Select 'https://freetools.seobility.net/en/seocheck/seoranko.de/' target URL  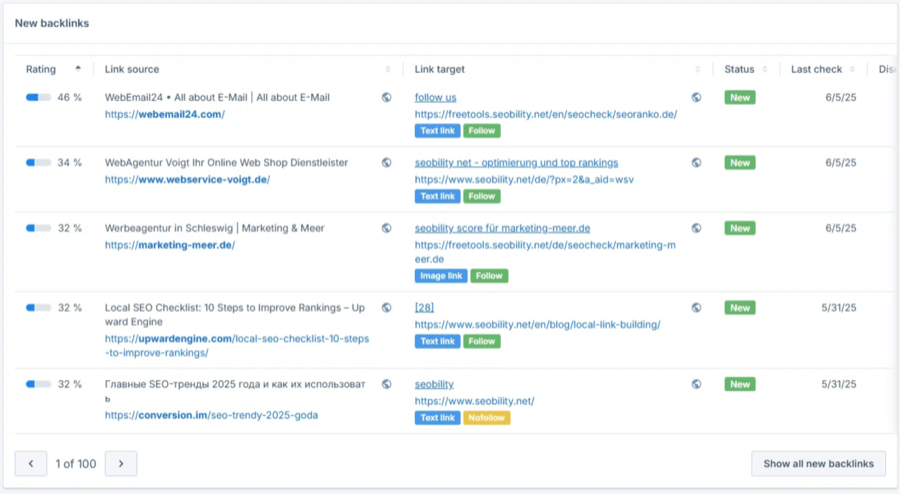(546, 114)
